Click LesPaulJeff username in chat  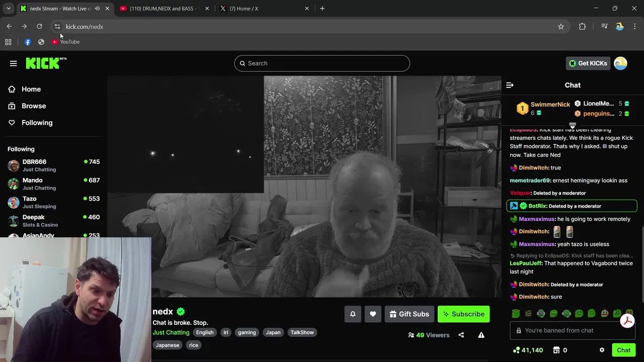(526, 263)
